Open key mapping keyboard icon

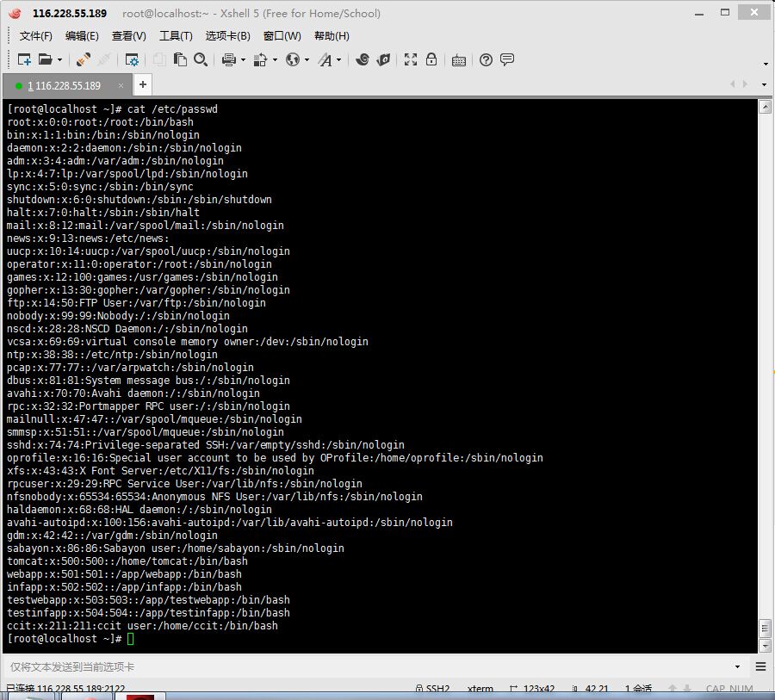click(459, 60)
